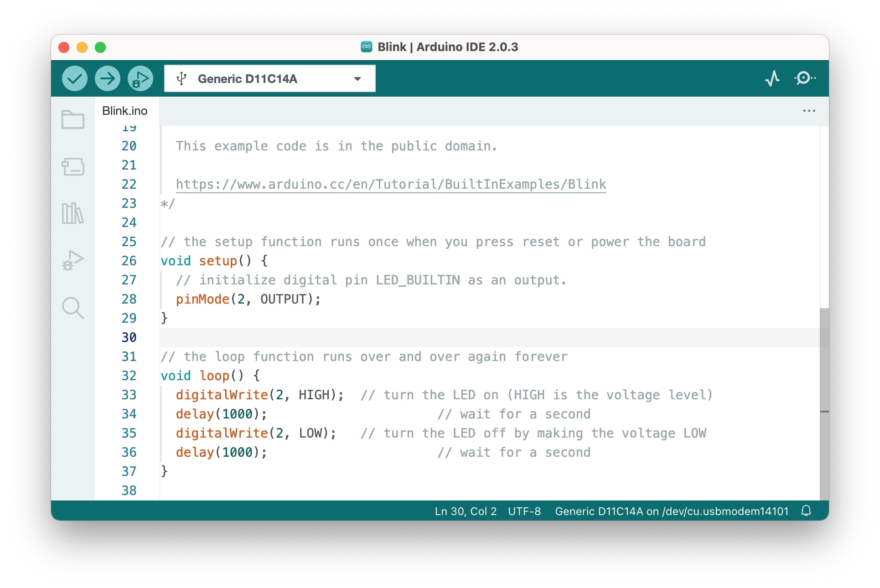Open the board selector Generic D11C14A dropdown
This screenshot has width=880, height=588.
pyautogui.click(x=270, y=78)
